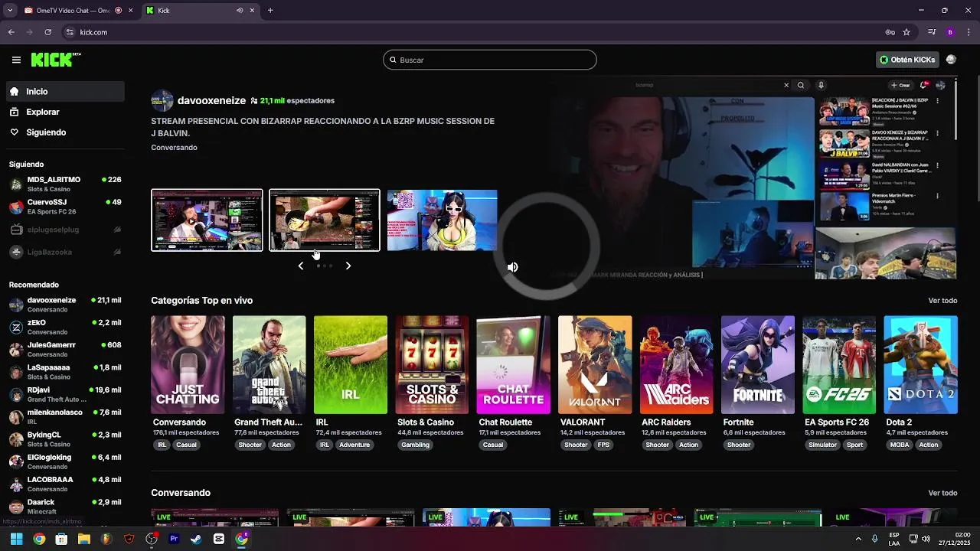The height and width of the screenshot is (551, 980).
Task: Click Obtén KICKs button
Action: [907, 60]
